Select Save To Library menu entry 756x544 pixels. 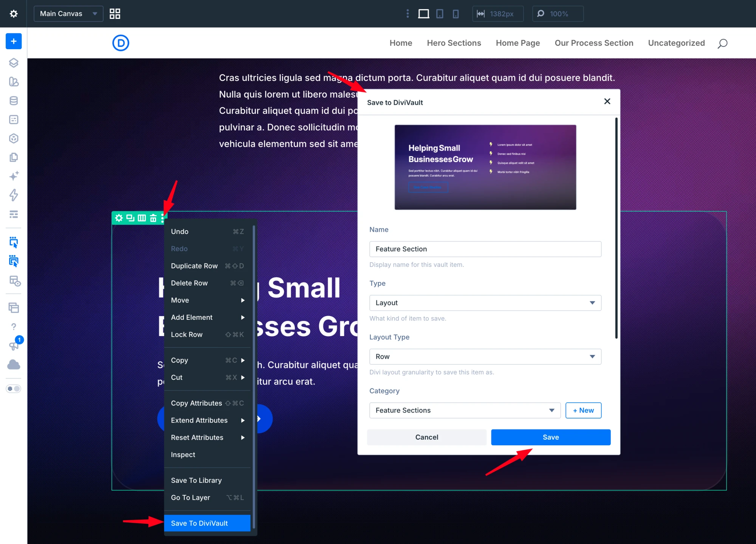click(x=207, y=480)
